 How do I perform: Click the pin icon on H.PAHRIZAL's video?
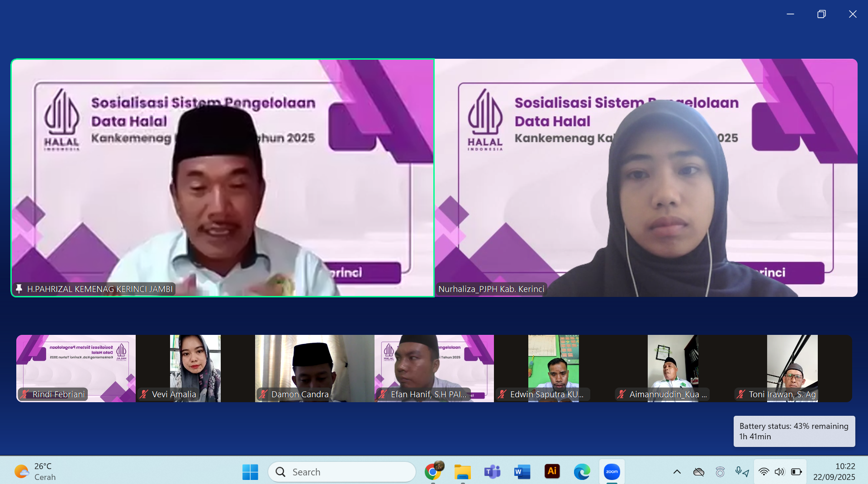[19, 289]
